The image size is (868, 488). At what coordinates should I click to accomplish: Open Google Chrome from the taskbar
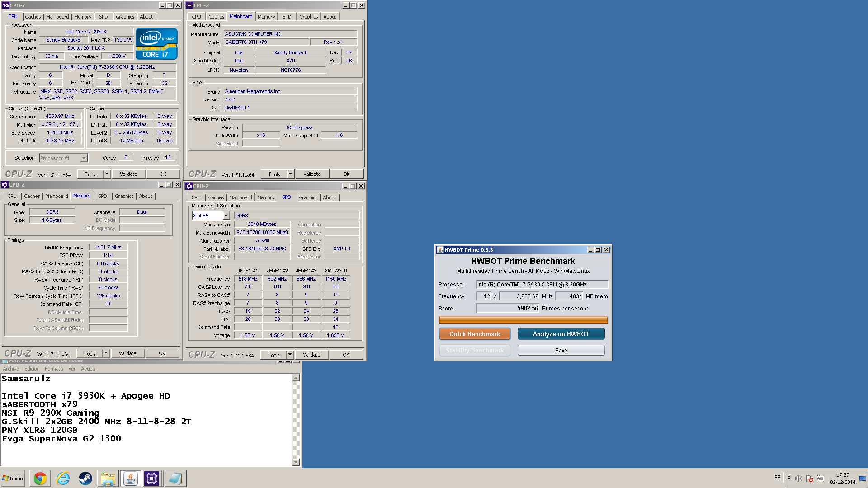(40, 479)
